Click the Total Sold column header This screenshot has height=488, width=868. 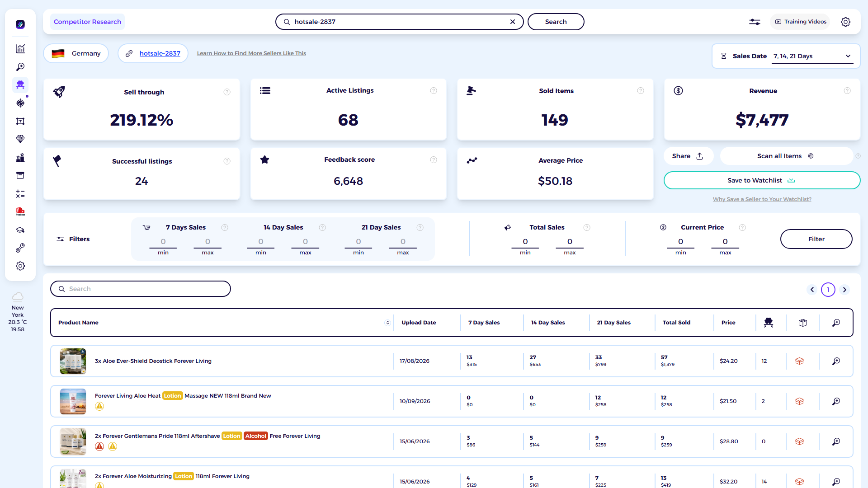point(676,323)
